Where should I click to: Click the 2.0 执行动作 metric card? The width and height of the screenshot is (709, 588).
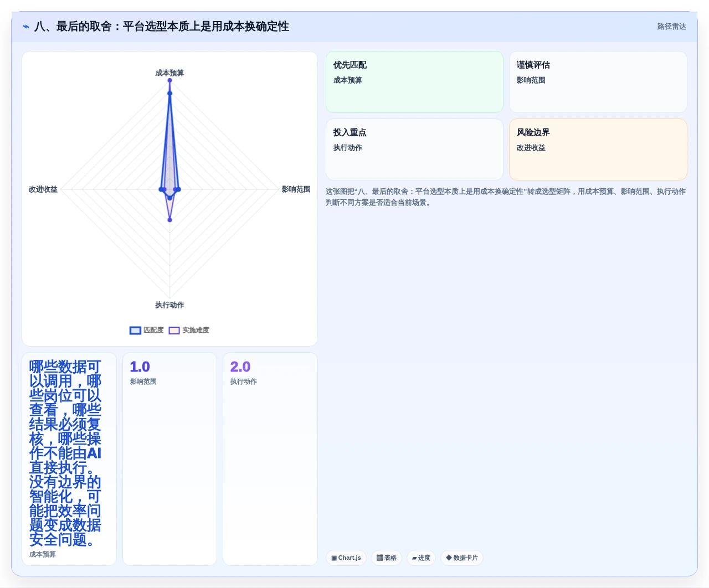tap(270, 459)
